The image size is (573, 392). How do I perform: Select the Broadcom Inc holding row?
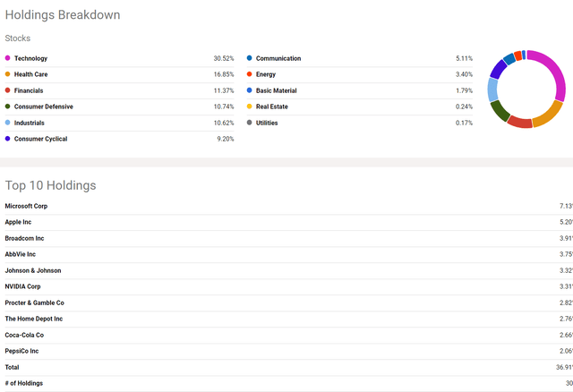[288, 238]
